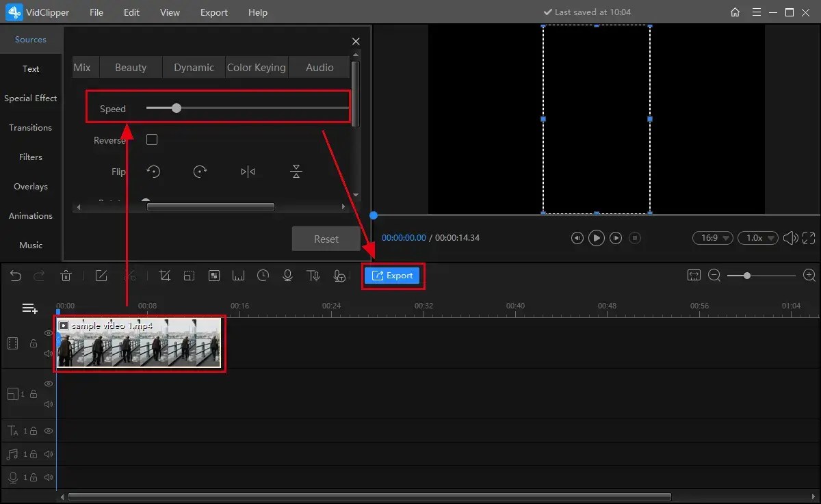
Task: Open the 16:9 aspect ratio dropdown
Action: [712, 237]
